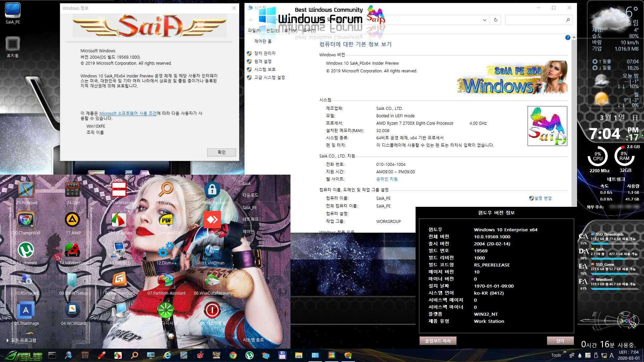Viewport: 644px width, 362px height.
Task: Expand the Tools toolbar overflow chevron
Action: 565,352
